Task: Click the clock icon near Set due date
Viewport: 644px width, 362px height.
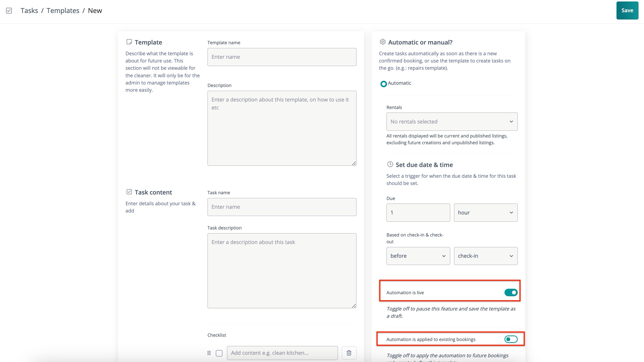Action: (x=390, y=164)
